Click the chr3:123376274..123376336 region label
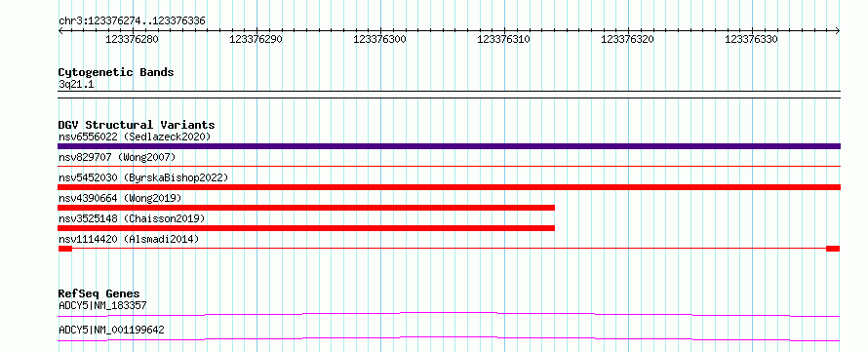The image size is (868, 352). tap(132, 21)
